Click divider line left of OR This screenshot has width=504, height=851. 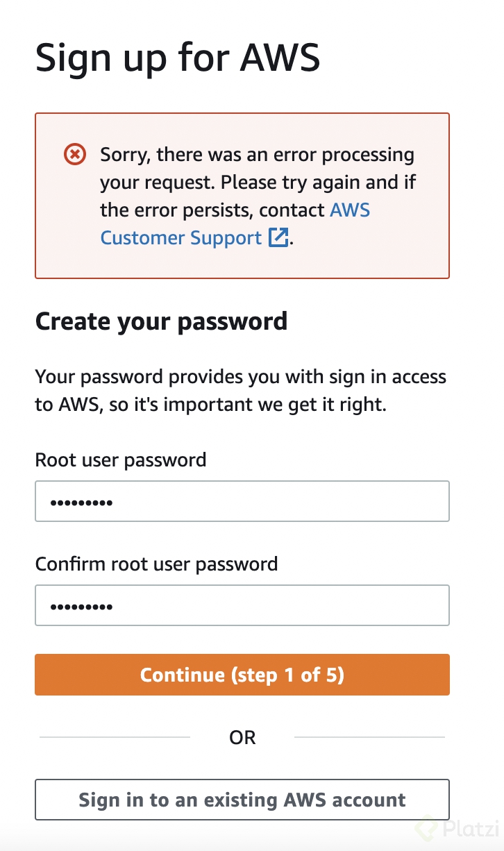[115, 737]
